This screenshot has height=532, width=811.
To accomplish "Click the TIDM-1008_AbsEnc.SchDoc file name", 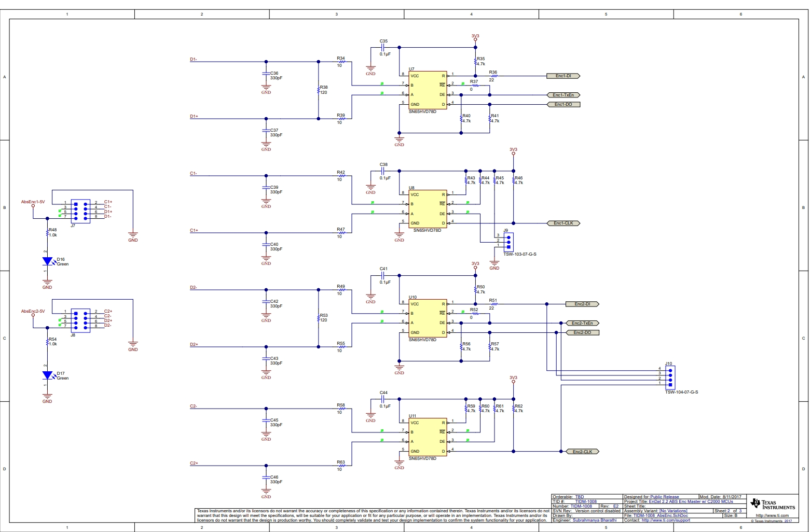I will pyautogui.click(x=661, y=516).
